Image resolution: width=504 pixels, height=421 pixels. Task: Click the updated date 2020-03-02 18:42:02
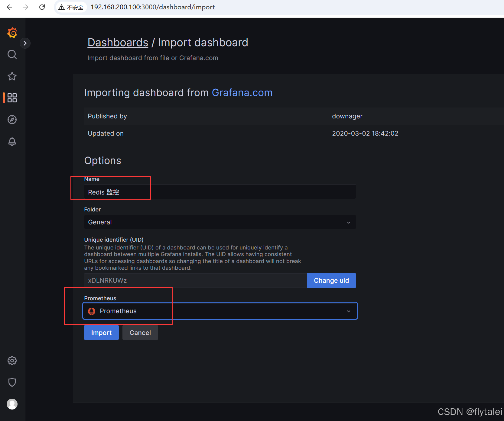coord(365,133)
